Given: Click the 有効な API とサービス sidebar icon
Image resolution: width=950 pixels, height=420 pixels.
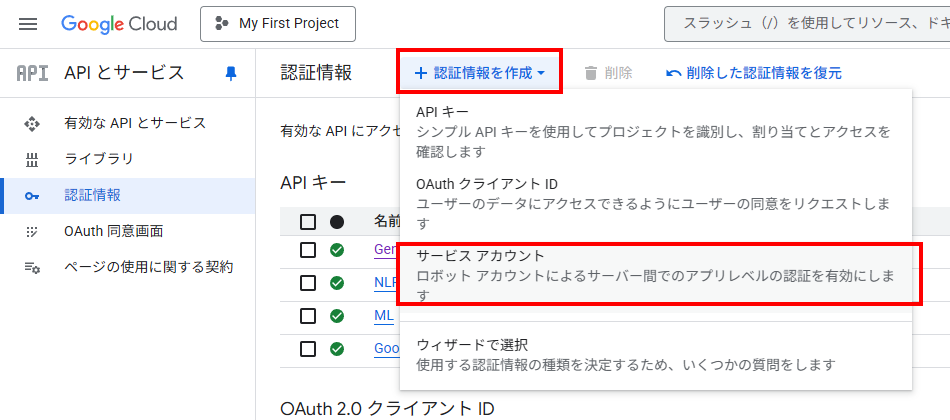Looking at the screenshot, I should [32, 123].
